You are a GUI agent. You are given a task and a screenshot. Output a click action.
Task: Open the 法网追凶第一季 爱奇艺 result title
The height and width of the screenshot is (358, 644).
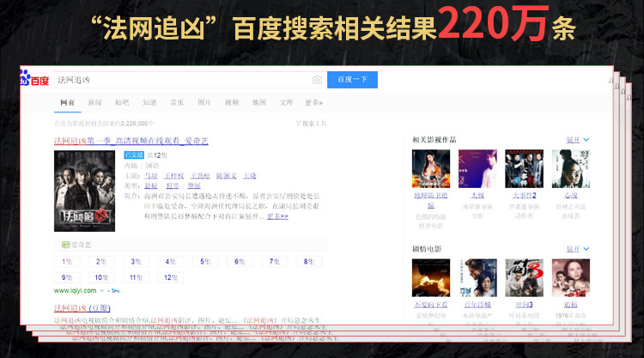(131, 141)
